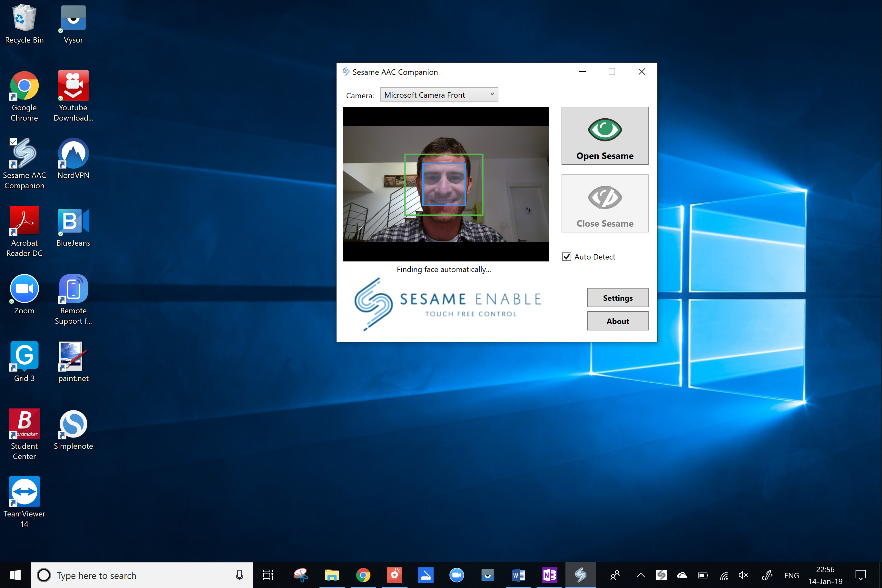The height and width of the screenshot is (588, 882).
Task: Open the About button in Sesame
Action: click(x=618, y=321)
